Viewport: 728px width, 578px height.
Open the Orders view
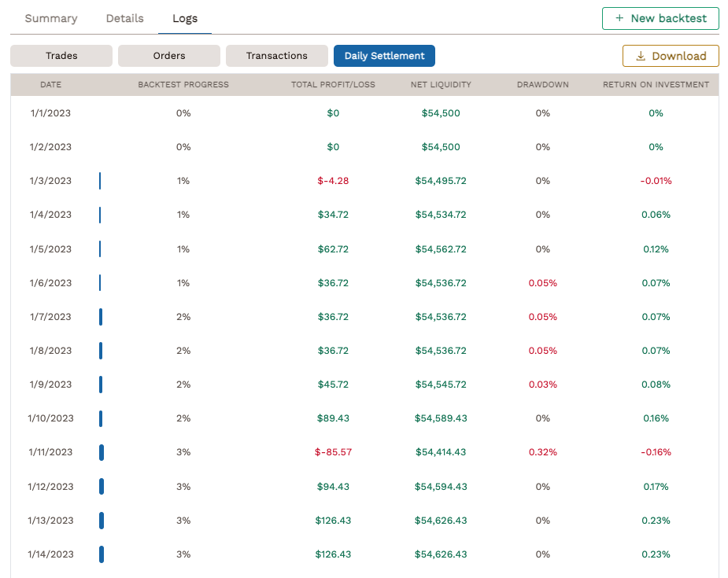tap(167, 56)
